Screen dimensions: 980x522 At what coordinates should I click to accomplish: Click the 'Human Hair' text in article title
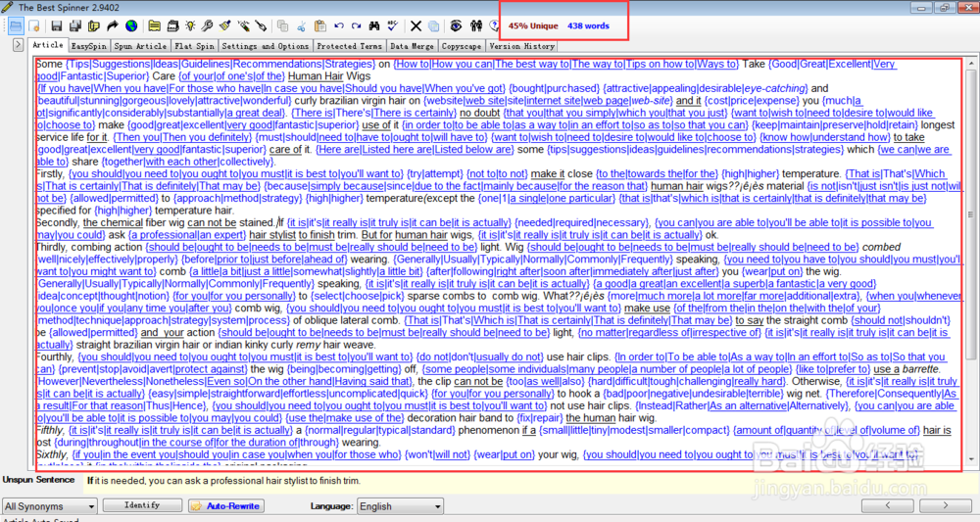[316, 76]
